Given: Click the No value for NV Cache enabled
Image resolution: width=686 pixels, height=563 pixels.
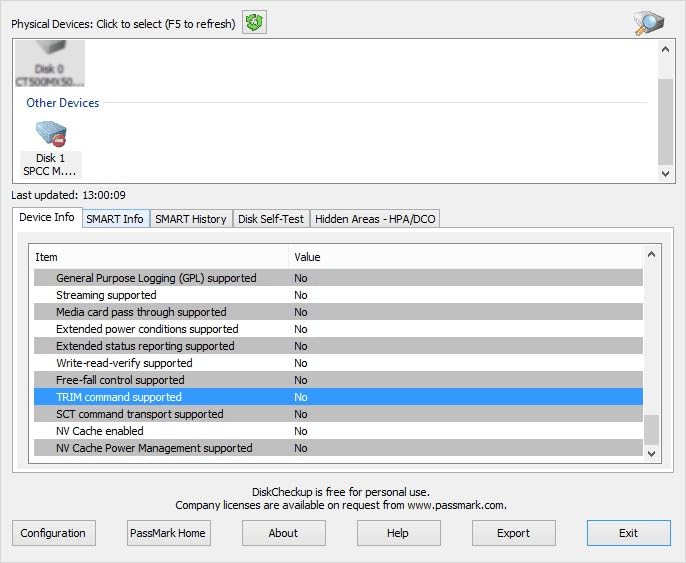Looking at the screenshot, I should click(301, 431).
